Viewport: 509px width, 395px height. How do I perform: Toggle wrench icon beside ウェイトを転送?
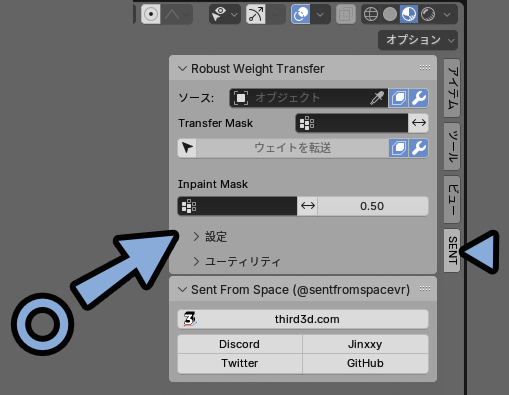point(419,148)
